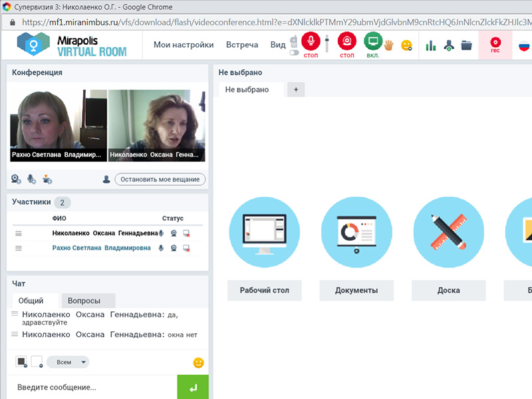Image resolution: width=532 pixels, height=399 pixels.
Task: Add a new tab with plus button
Action: coord(296,90)
